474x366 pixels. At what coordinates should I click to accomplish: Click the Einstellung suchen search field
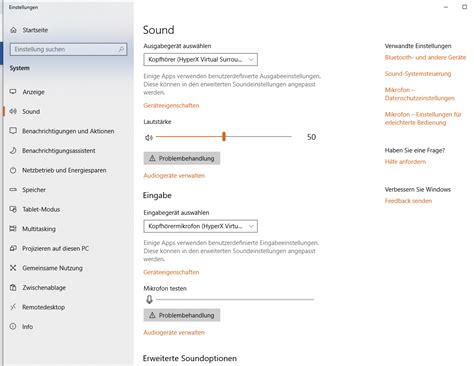point(68,49)
